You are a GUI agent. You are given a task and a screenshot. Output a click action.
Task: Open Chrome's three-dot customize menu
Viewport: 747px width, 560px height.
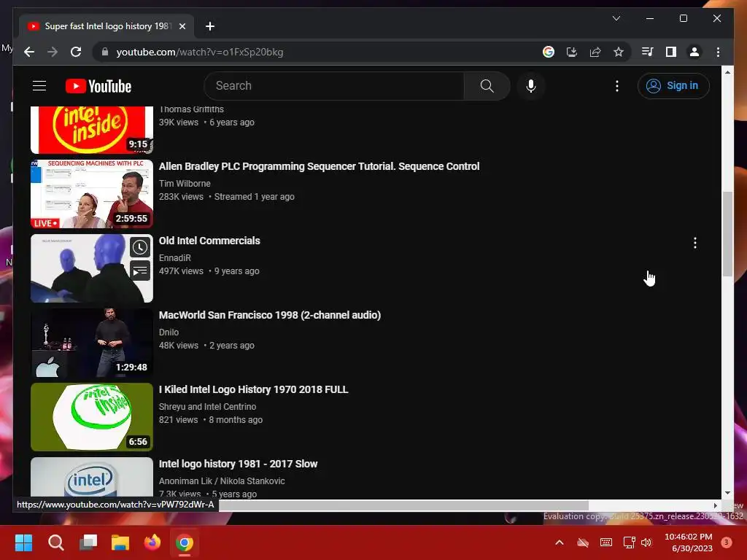[x=718, y=52]
